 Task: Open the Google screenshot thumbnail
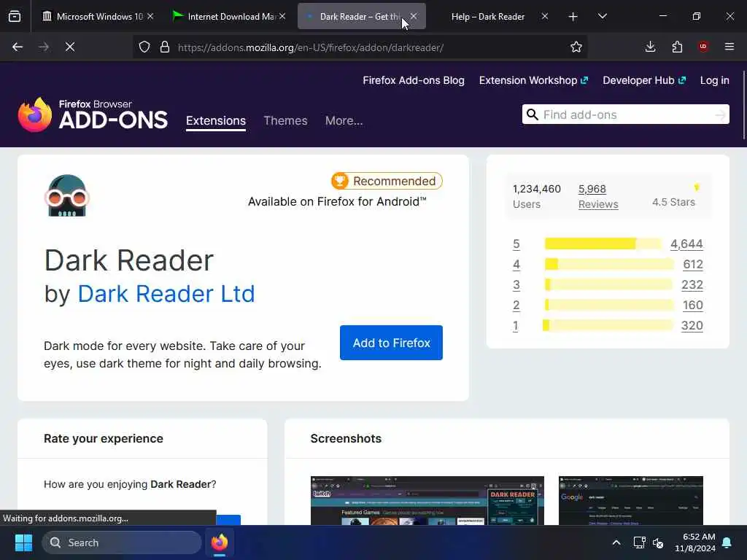631,500
